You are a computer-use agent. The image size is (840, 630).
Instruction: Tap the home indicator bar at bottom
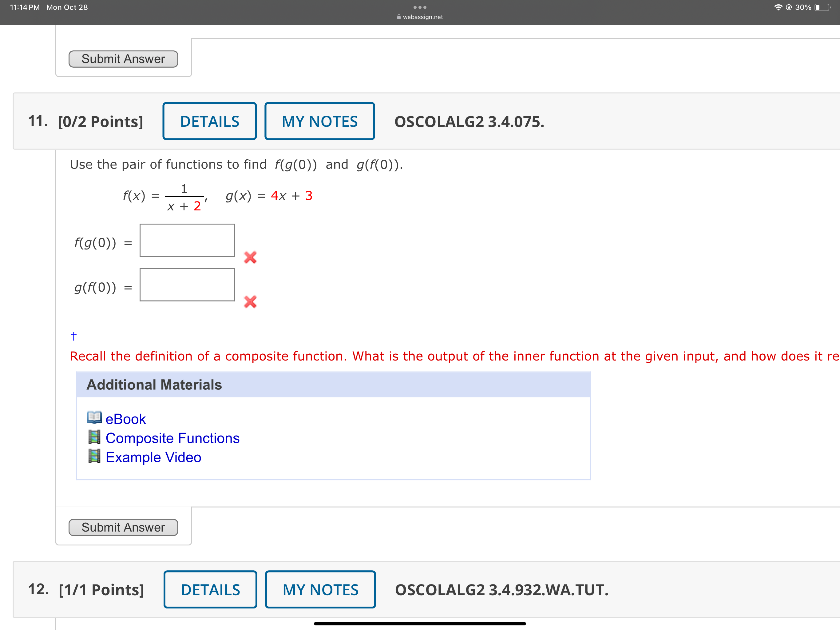click(x=420, y=624)
